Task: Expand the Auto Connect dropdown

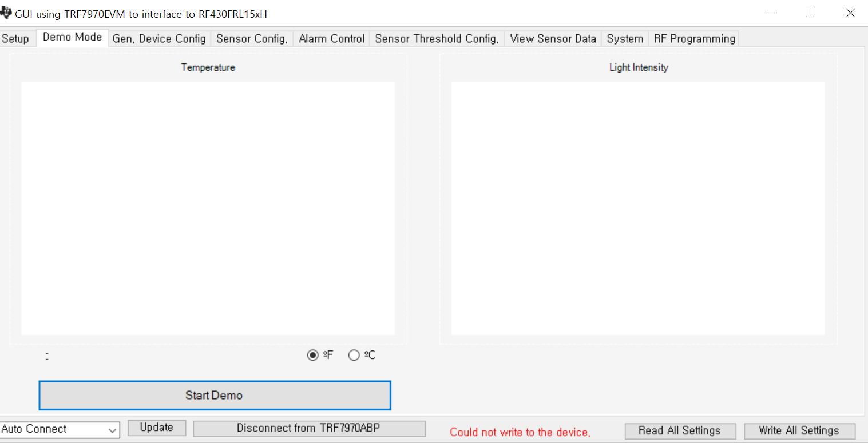Action: (x=113, y=430)
